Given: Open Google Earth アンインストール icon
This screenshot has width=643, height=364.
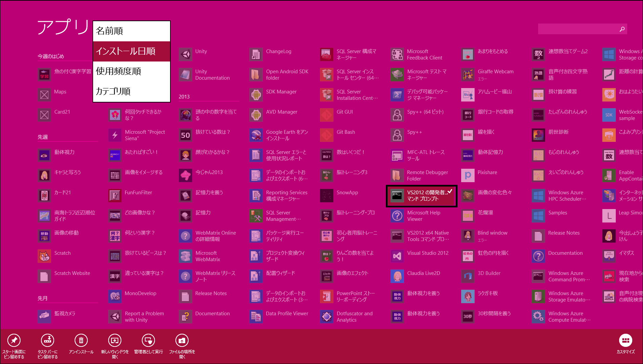Looking at the screenshot, I should pos(256,135).
